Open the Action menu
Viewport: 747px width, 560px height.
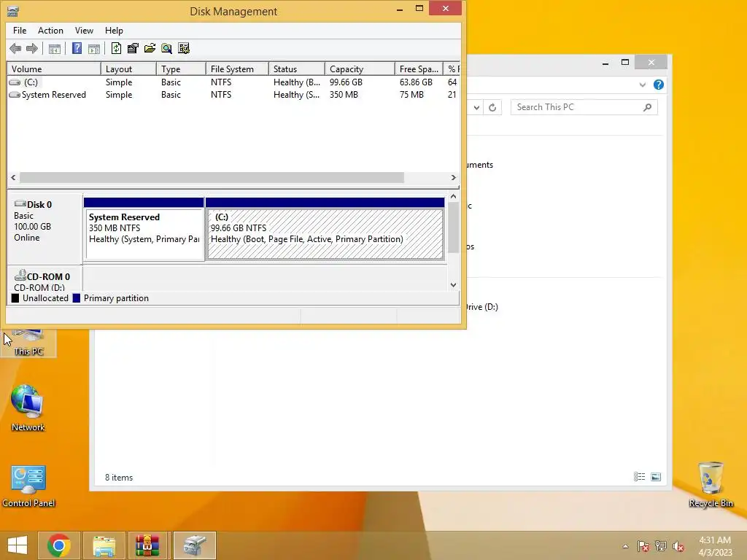point(50,31)
